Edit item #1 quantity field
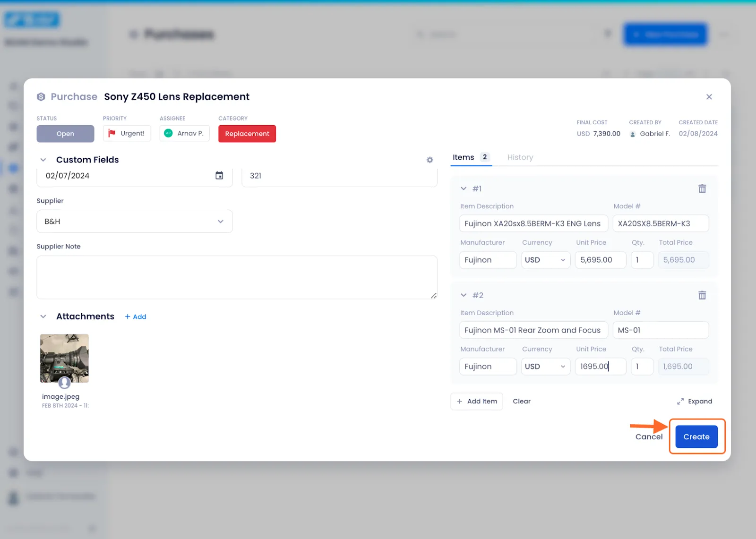Image resolution: width=756 pixels, height=539 pixels. click(x=642, y=260)
